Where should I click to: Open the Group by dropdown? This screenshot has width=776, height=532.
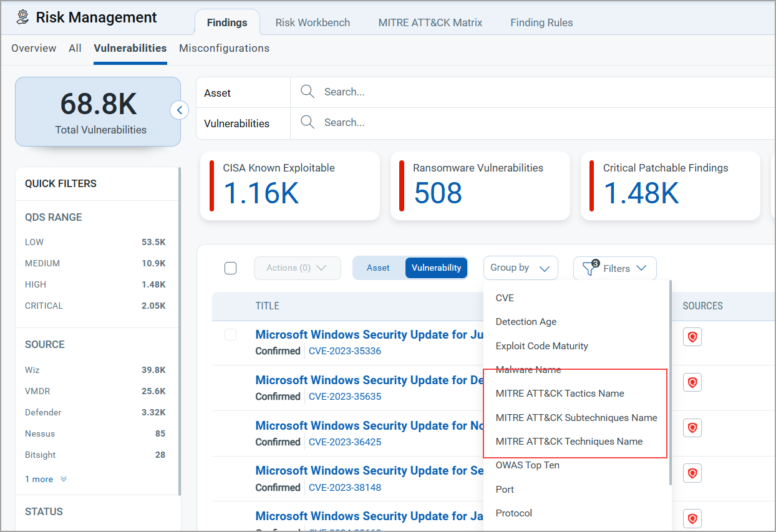pos(520,268)
